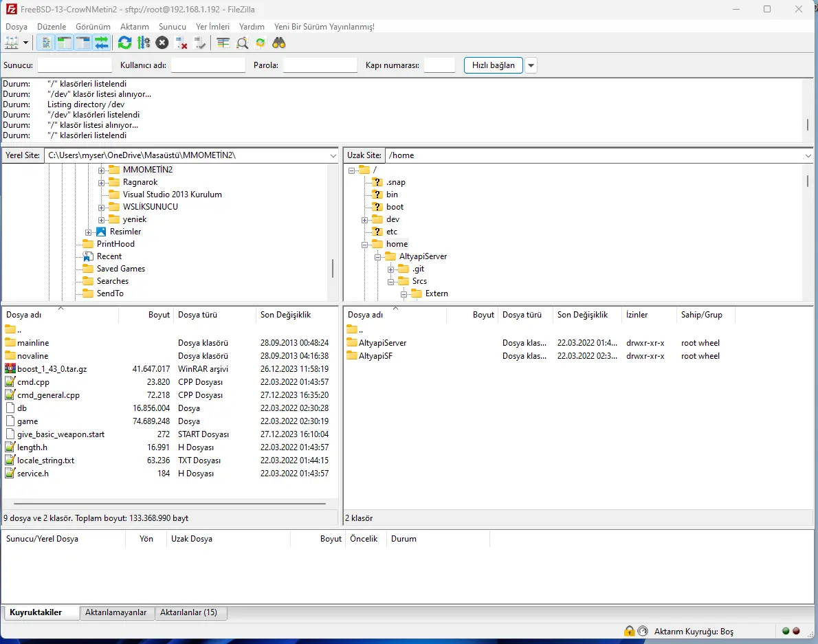Open the Sunucu menu
Image resolution: width=818 pixels, height=644 pixels.
click(x=172, y=27)
